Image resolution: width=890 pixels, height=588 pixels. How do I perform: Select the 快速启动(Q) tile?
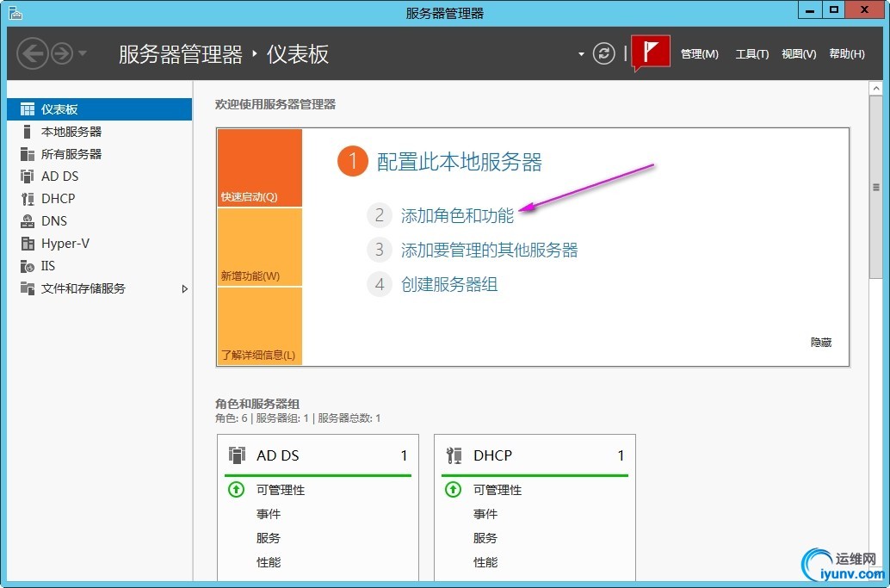259,168
